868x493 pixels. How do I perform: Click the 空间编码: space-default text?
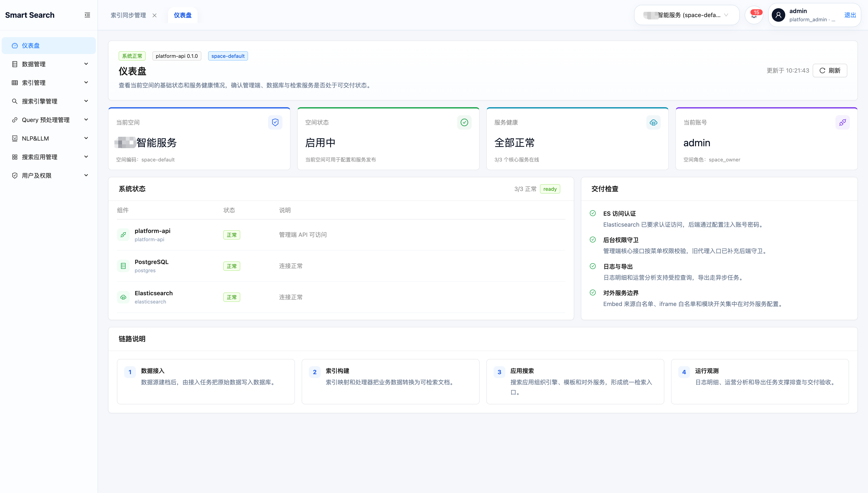[x=145, y=160]
